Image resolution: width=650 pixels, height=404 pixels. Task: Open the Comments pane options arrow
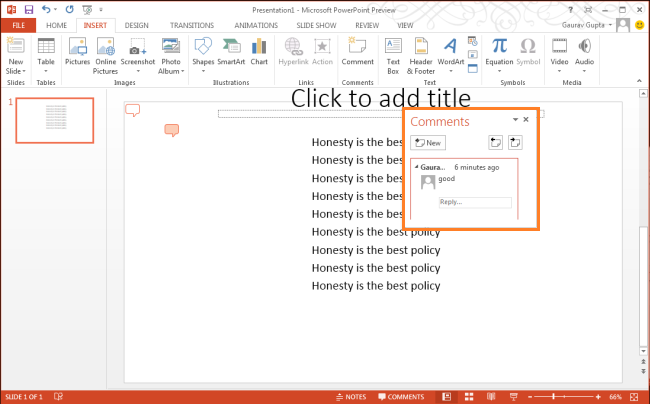click(x=515, y=120)
